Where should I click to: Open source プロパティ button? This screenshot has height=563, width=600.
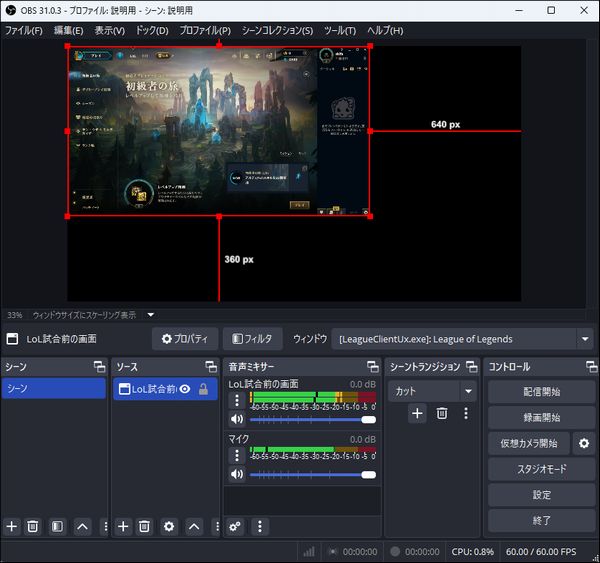click(x=185, y=339)
